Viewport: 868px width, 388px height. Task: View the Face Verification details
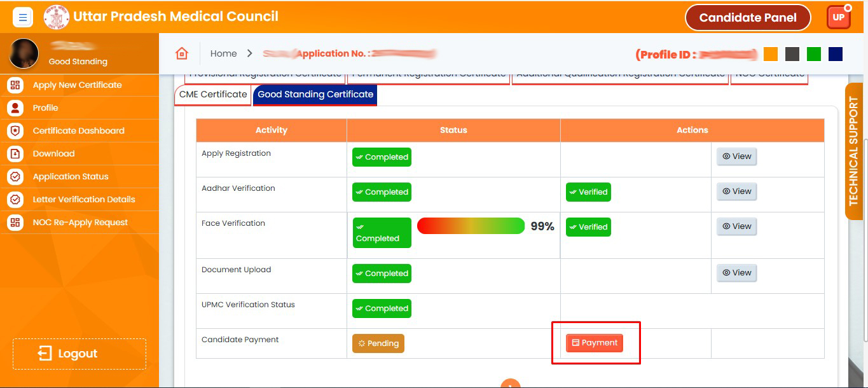point(736,226)
